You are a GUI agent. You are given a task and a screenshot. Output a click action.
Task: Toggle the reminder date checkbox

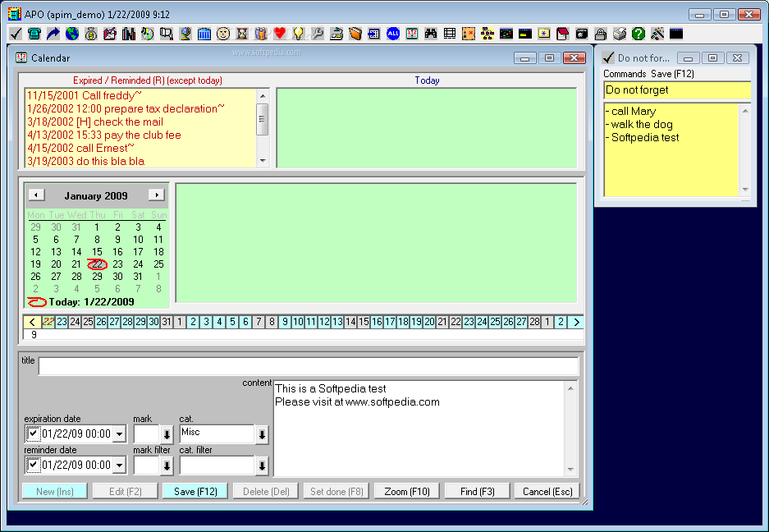pyautogui.click(x=33, y=465)
